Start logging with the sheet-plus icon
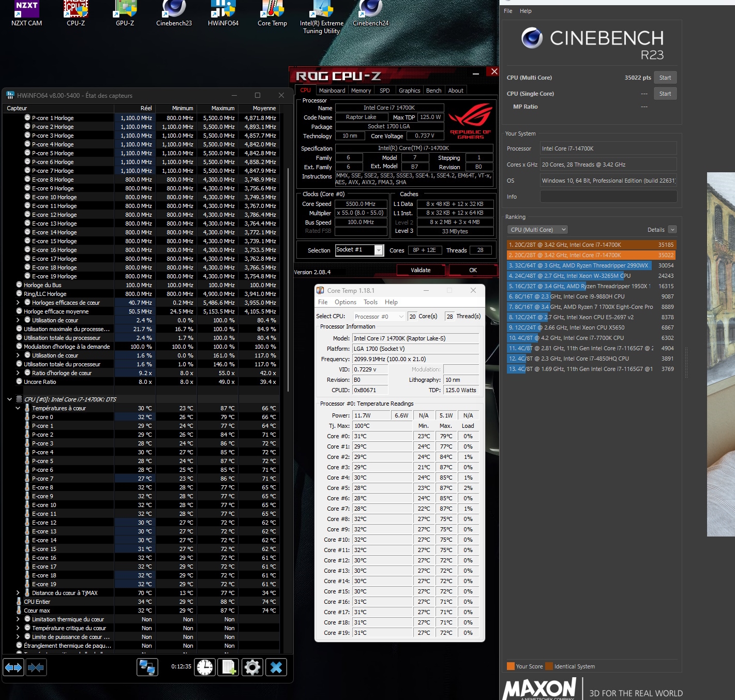 click(229, 667)
